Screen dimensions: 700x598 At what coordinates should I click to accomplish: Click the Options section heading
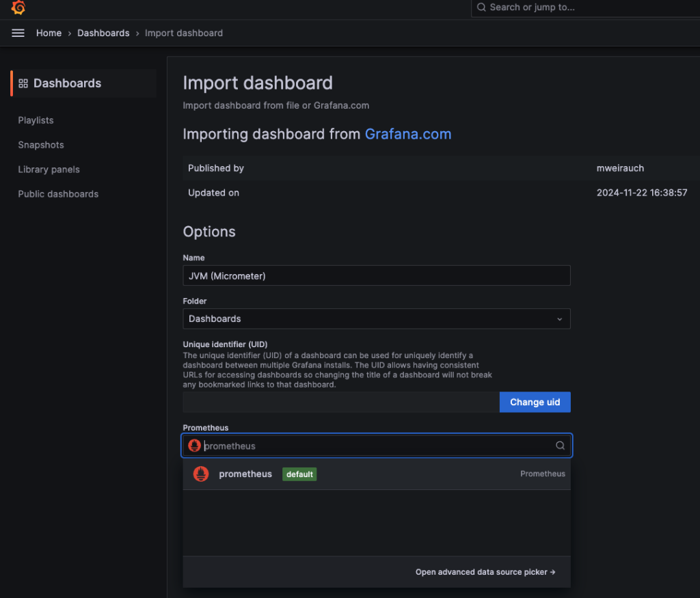pyautogui.click(x=209, y=232)
